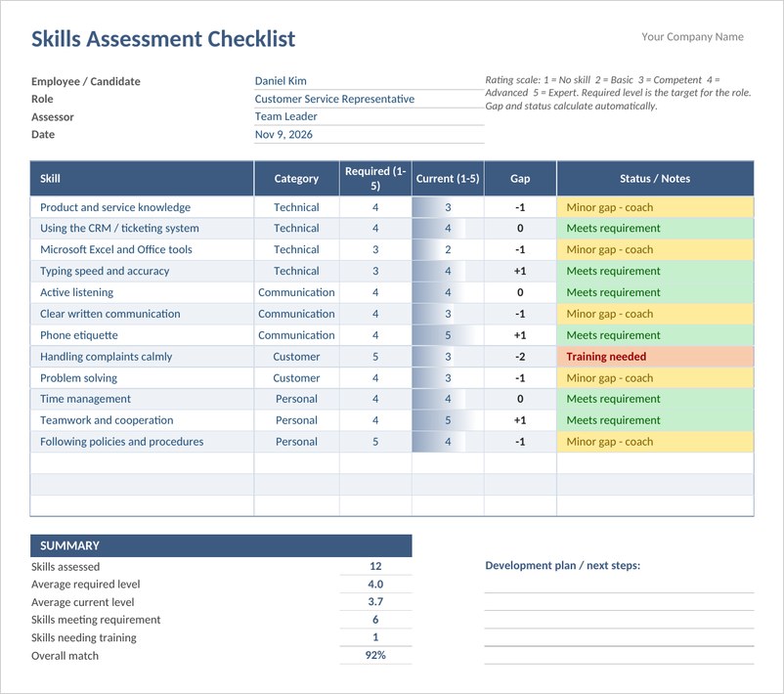Select Customer category for Problem solving
Screen dimensions: 784x694
coord(296,378)
